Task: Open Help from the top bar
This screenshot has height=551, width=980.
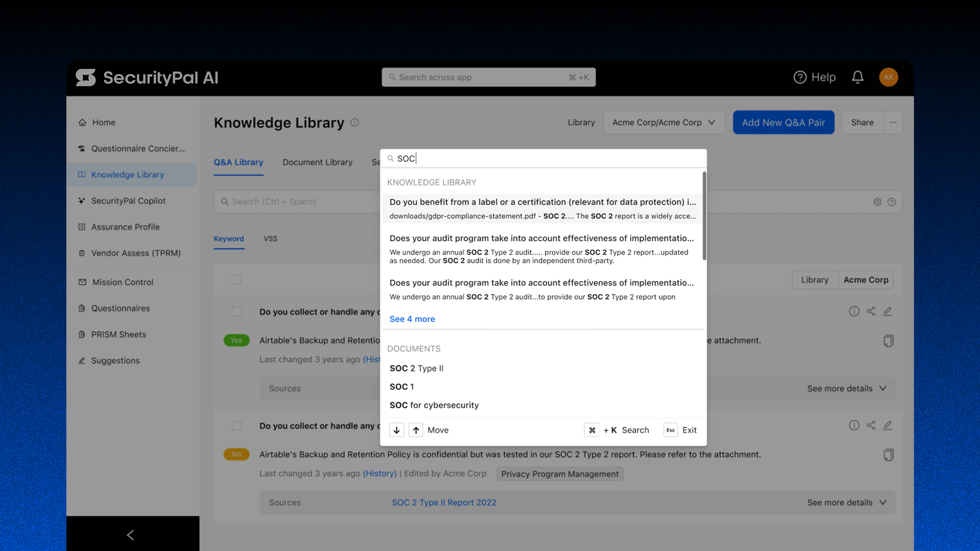Action: [x=815, y=77]
